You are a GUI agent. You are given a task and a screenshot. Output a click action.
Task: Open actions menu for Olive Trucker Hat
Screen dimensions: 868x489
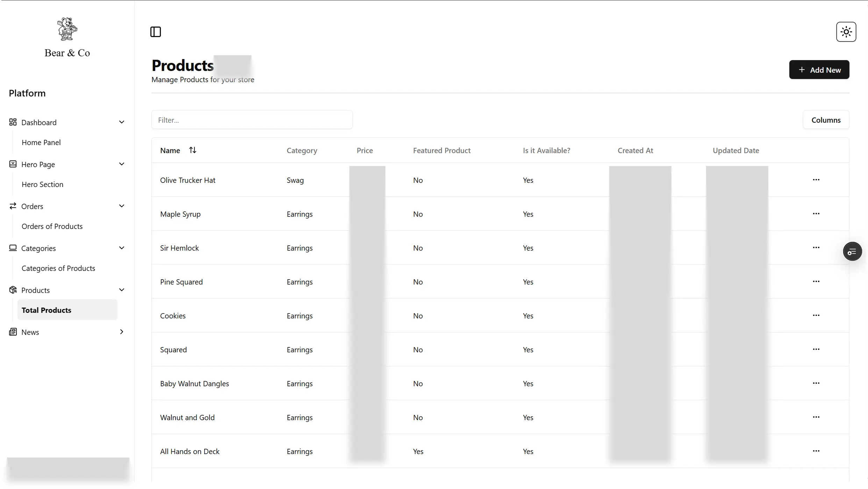pyautogui.click(x=816, y=180)
